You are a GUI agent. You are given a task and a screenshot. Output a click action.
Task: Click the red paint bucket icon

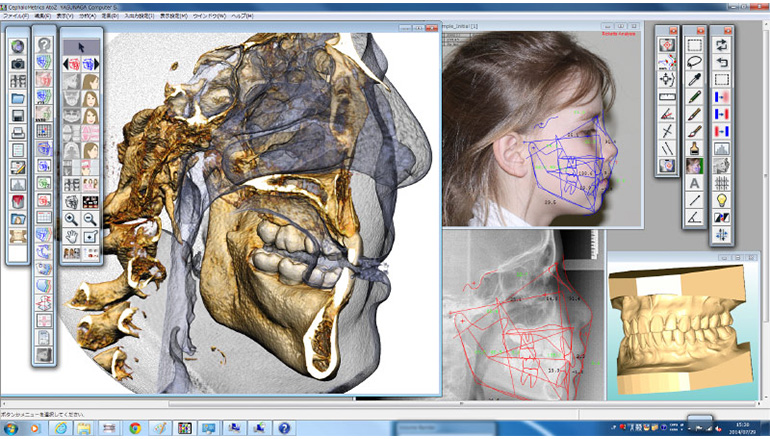pyautogui.click(x=18, y=201)
